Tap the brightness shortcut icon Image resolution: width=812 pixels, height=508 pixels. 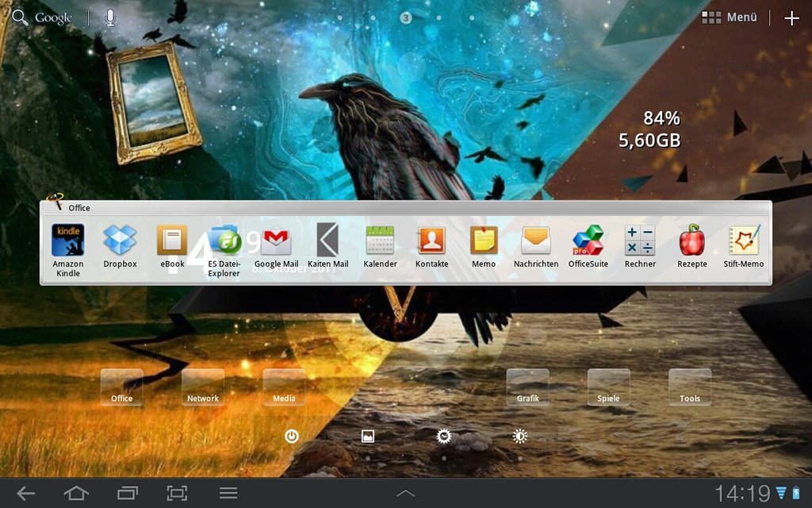pyautogui.click(x=520, y=437)
